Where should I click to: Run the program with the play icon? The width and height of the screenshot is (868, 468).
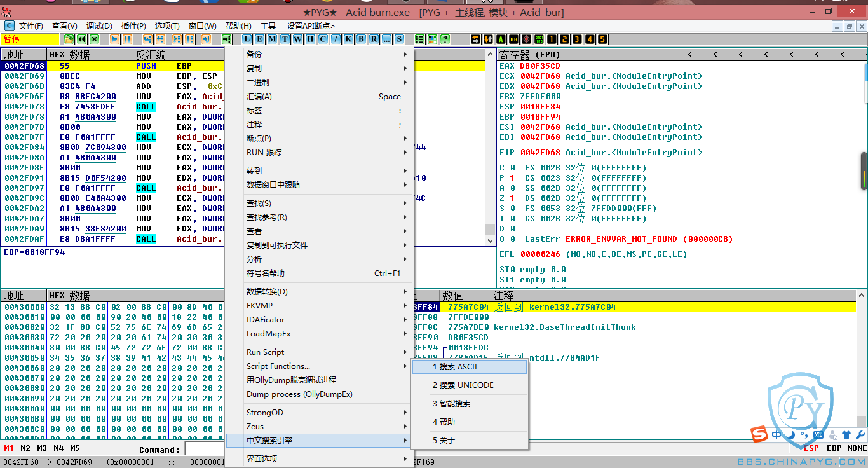115,39
